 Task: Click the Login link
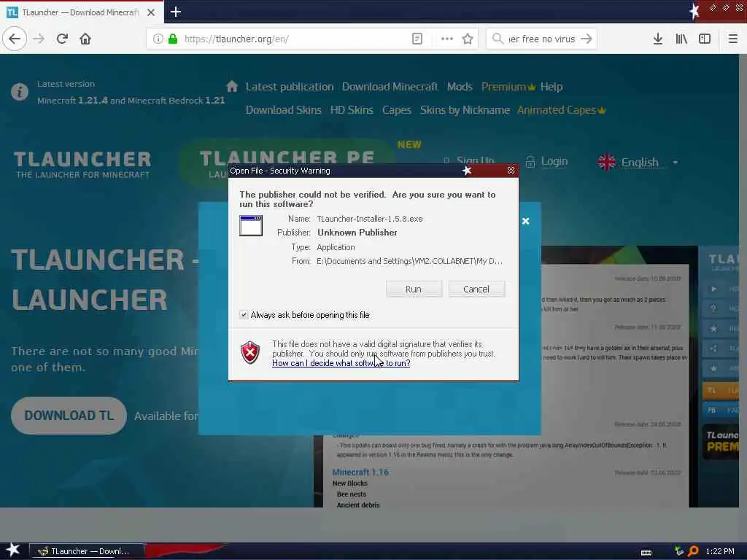pos(554,161)
